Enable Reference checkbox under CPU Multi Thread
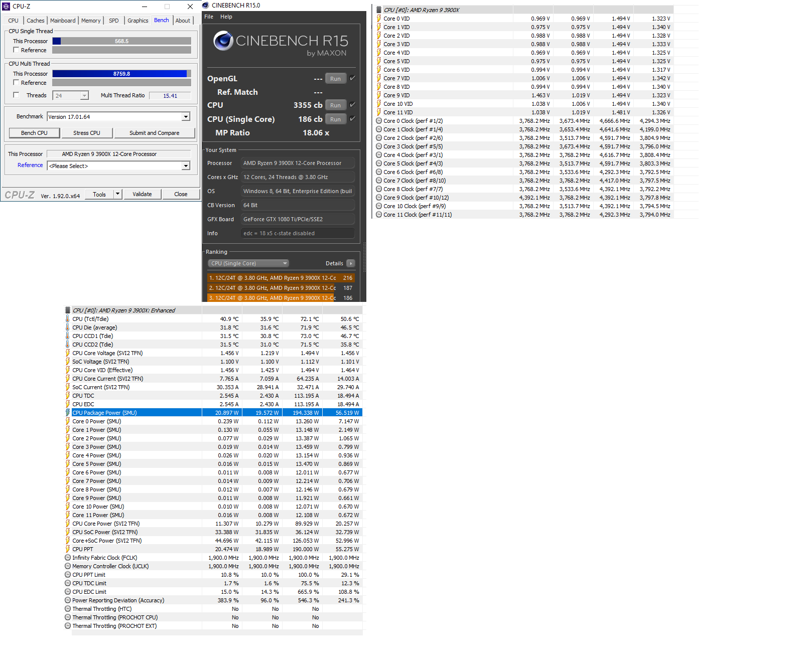Viewport: 812px width, 661px height. point(16,82)
